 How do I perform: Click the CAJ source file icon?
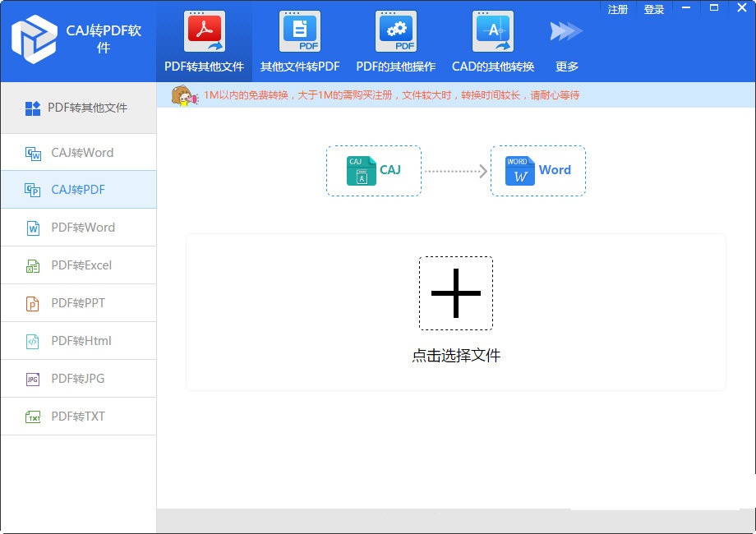coord(362,170)
